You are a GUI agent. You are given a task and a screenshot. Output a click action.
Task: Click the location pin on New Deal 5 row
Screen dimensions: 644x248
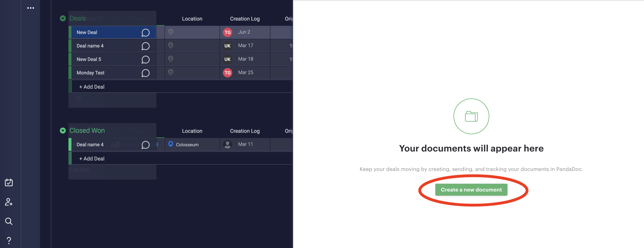[171, 59]
